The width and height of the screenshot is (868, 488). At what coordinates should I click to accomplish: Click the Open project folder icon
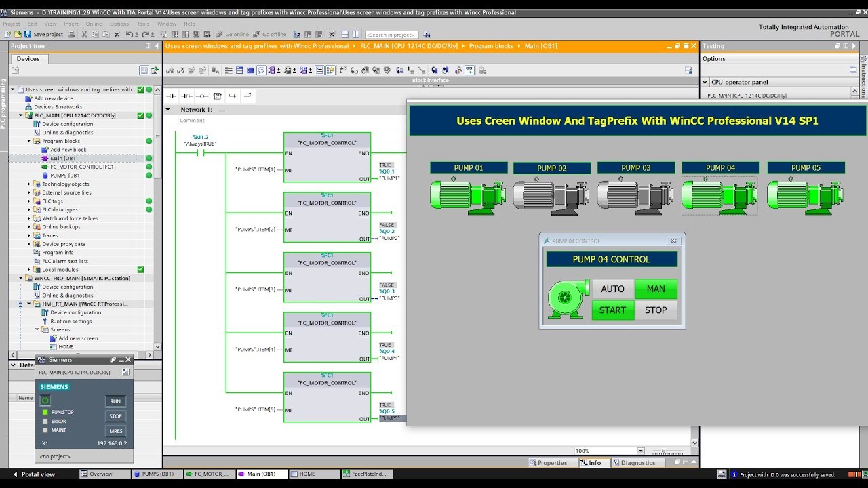[x=18, y=34]
